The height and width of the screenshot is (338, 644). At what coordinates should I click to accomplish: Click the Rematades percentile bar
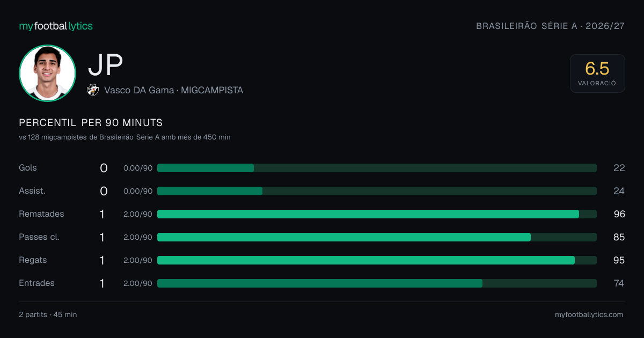377,214
